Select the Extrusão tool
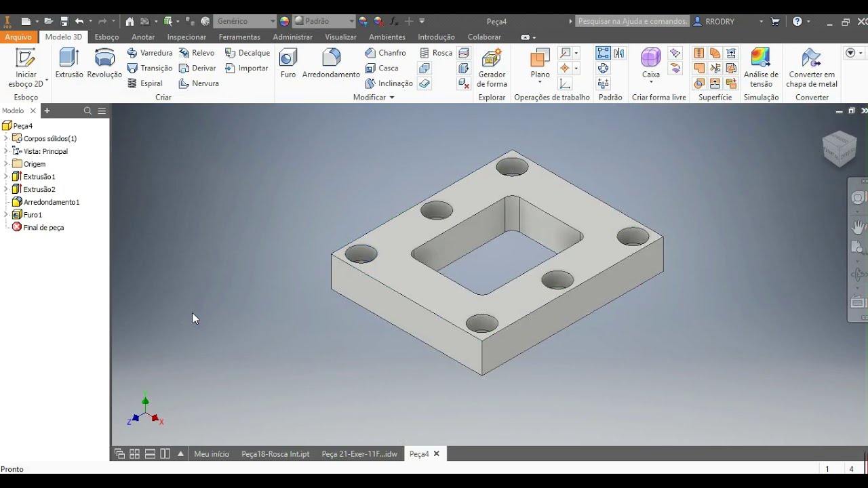The height and width of the screenshot is (488, 868). [x=69, y=64]
